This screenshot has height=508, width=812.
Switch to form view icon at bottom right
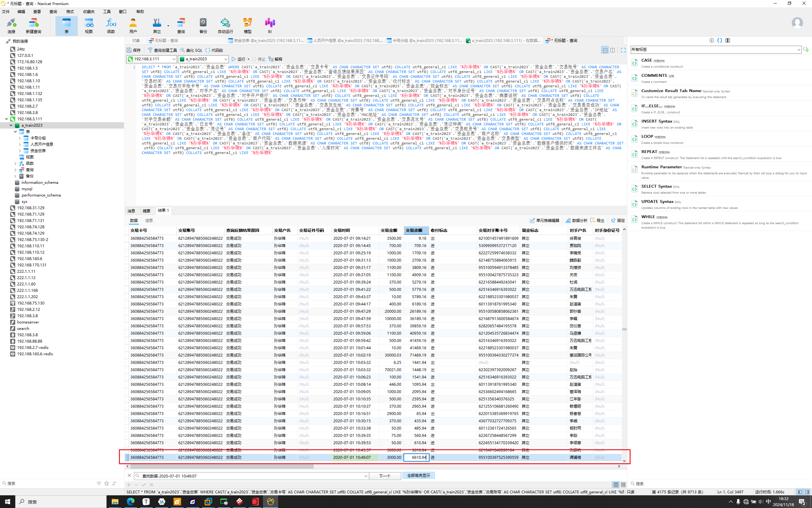(x=623, y=485)
